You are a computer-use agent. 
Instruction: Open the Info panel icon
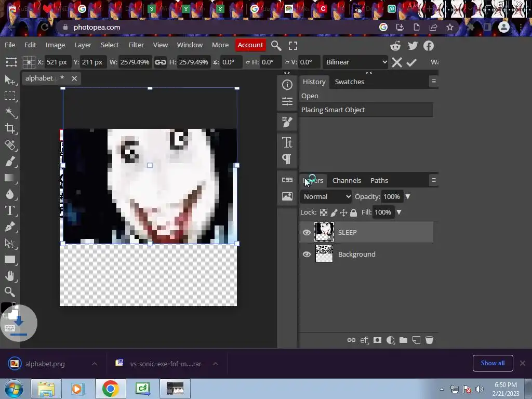[x=287, y=85]
